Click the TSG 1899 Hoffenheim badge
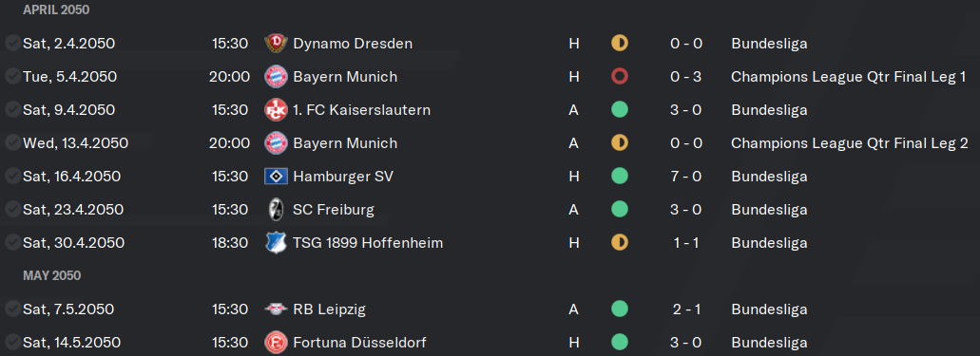Screen dimensions: 980x356 [276, 242]
